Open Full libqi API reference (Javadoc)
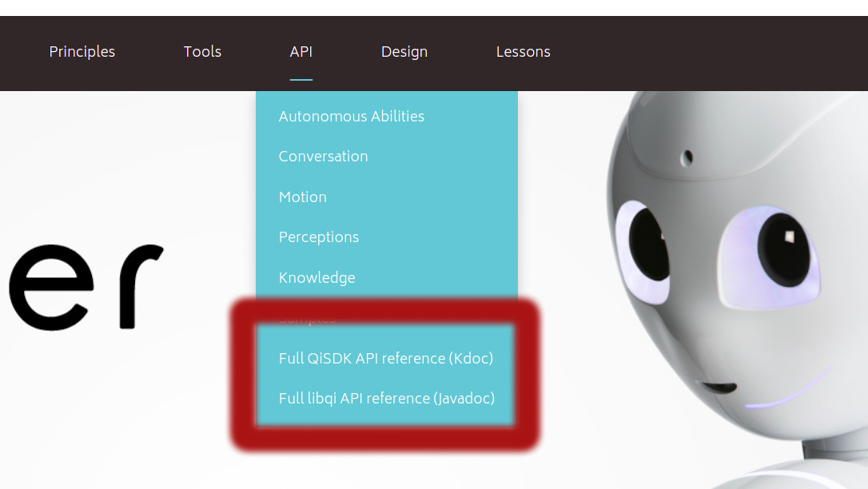This screenshot has height=489, width=868. (x=386, y=398)
